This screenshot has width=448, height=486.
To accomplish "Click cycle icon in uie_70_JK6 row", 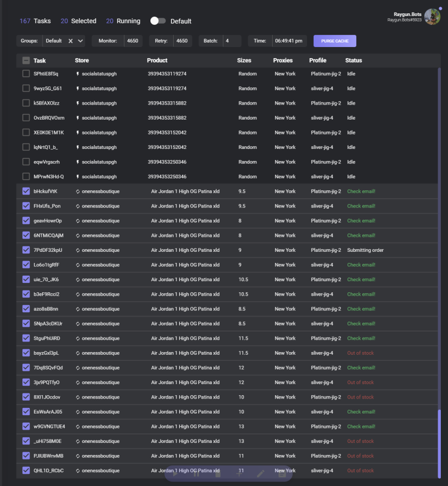I will click(78, 280).
